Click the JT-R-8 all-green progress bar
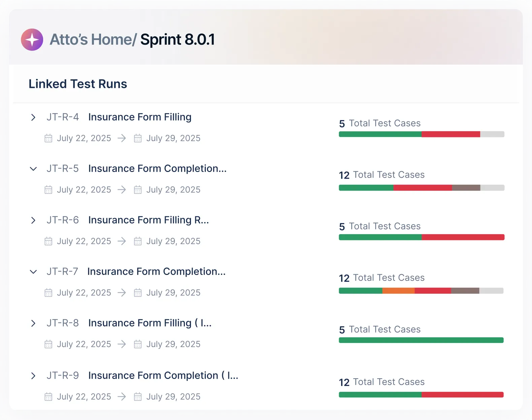 click(421, 340)
